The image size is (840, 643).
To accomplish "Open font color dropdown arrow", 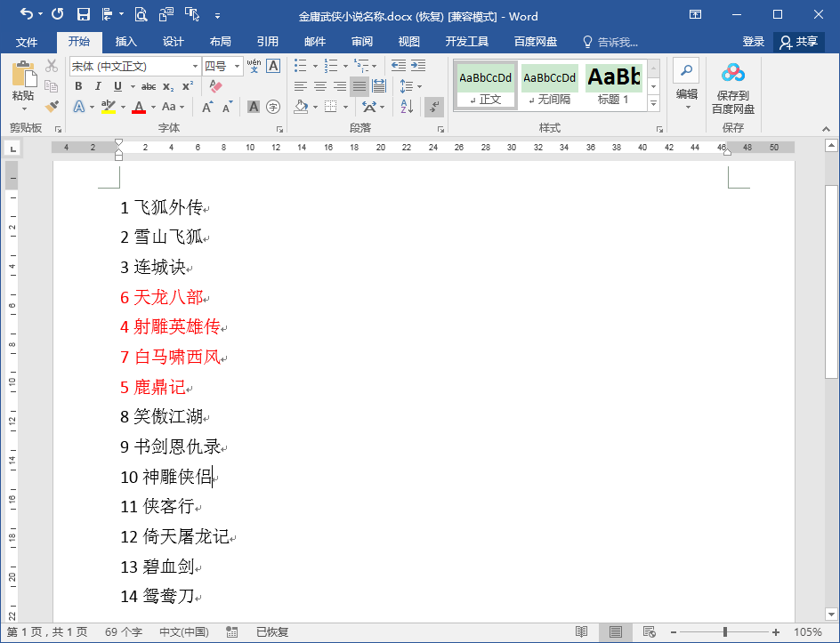I will coord(153,107).
